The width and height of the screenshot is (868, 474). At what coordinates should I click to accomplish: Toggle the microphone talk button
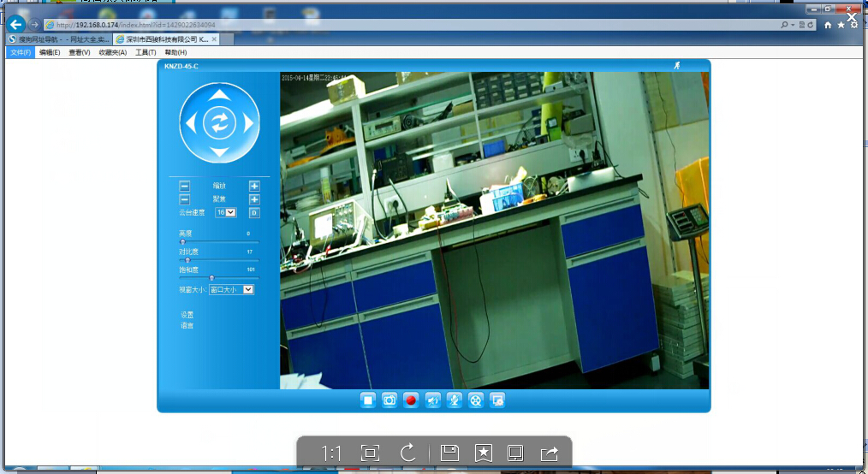pos(455,400)
